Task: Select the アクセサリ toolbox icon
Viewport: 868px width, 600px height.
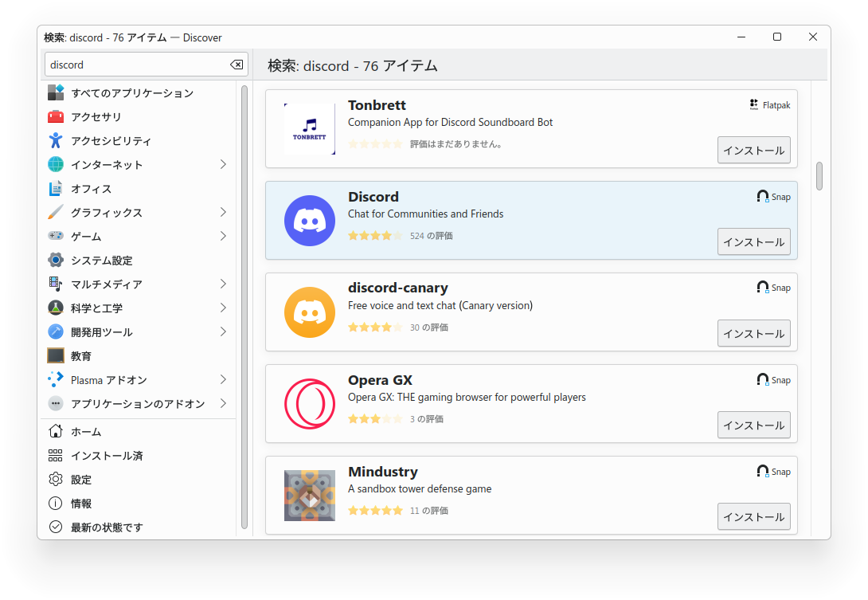Action: pos(56,116)
